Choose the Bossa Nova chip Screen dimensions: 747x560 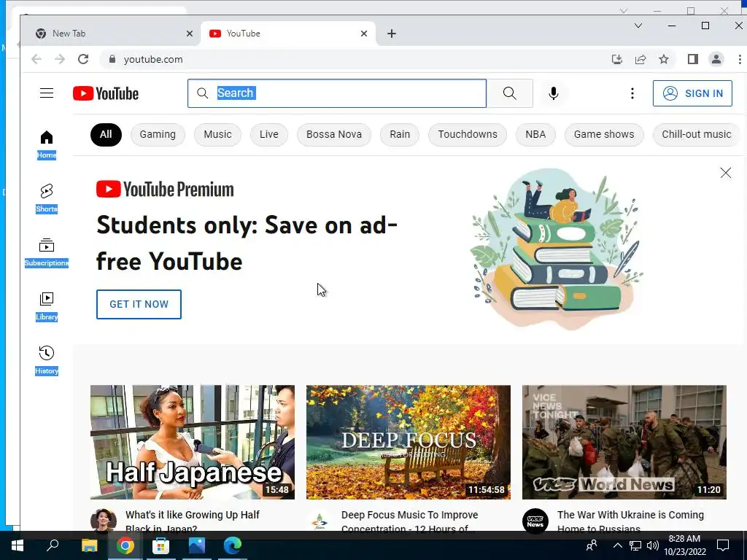(334, 134)
